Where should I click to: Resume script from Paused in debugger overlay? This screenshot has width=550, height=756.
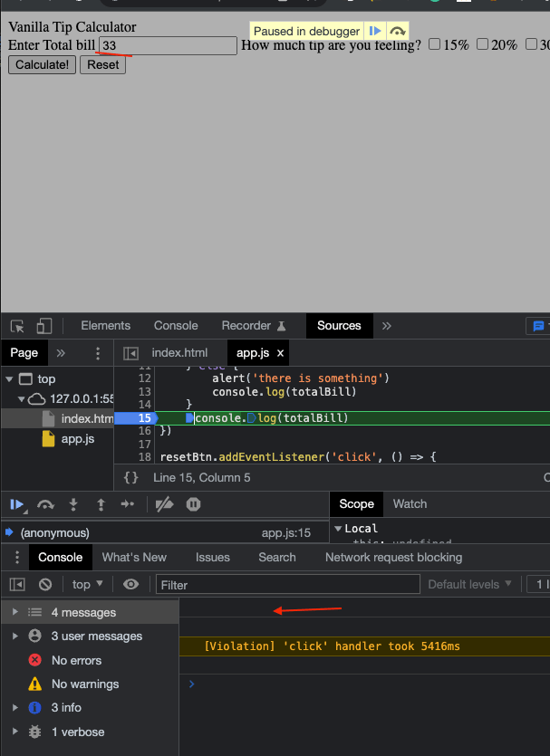point(375,32)
